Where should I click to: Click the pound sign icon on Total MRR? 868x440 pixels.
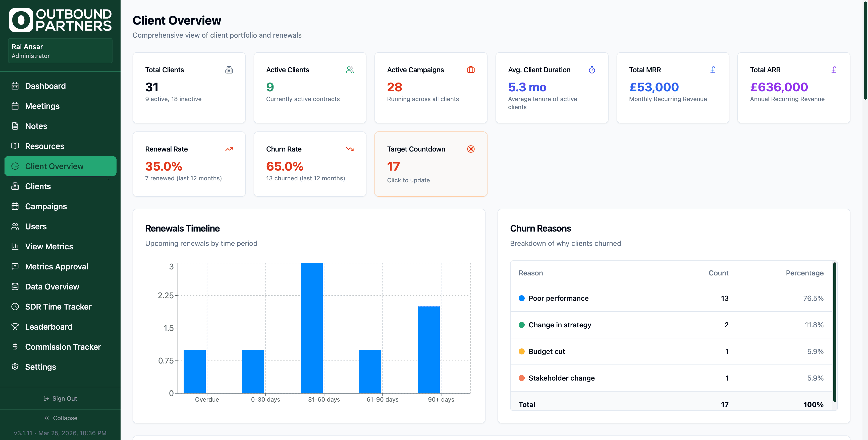(x=713, y=70)
